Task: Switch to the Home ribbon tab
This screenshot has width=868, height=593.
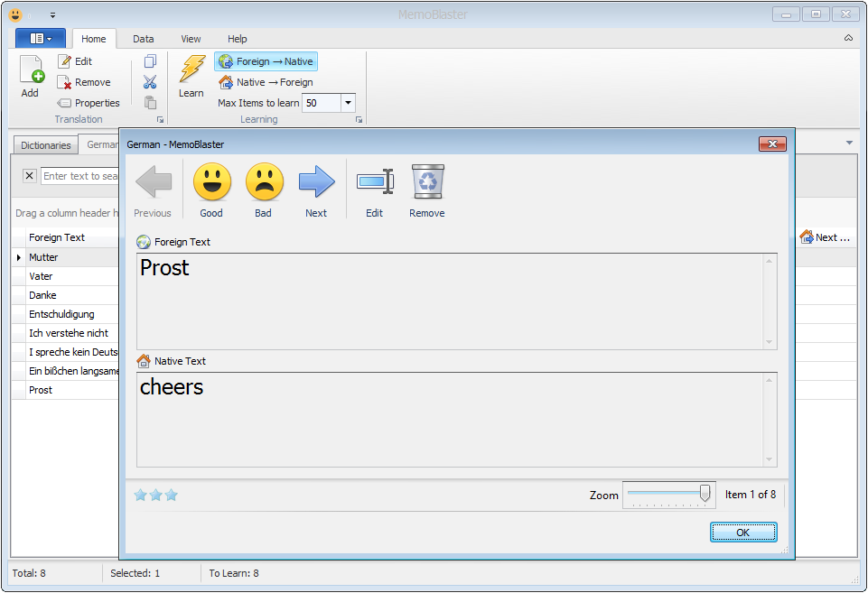Action: pyautogui.click(x=94, y=39)
